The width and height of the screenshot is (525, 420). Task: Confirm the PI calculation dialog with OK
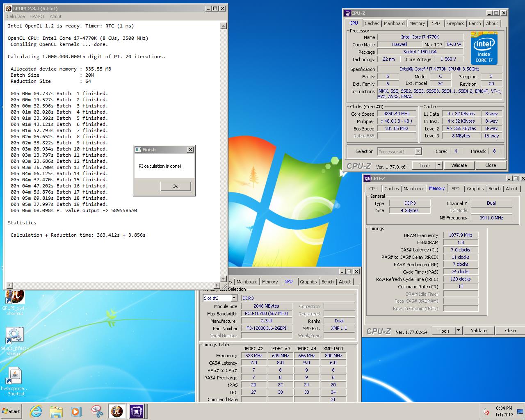(175, 186)
